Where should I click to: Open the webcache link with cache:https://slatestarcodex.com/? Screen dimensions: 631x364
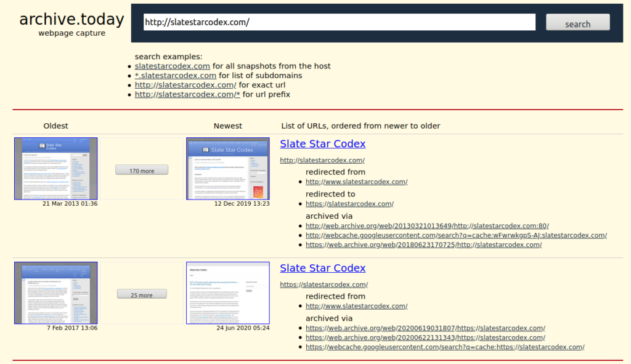click(x=445, y=347)
